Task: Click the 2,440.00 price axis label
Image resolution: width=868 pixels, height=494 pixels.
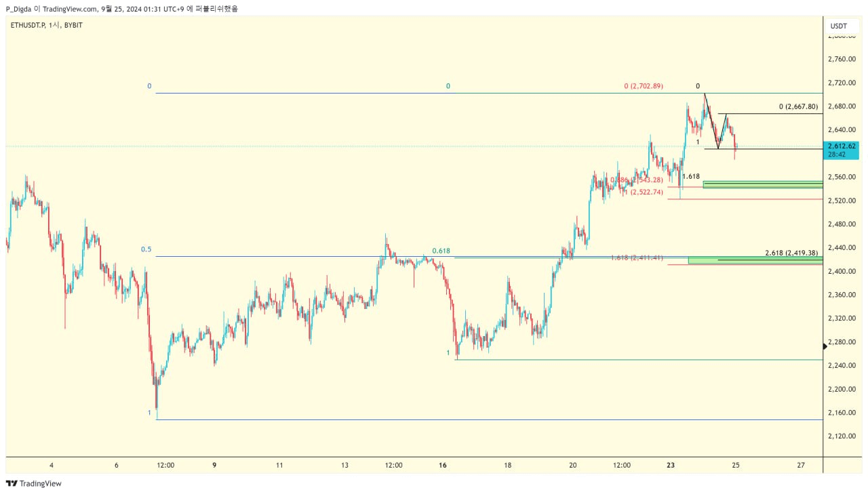Action: [842, 248]
